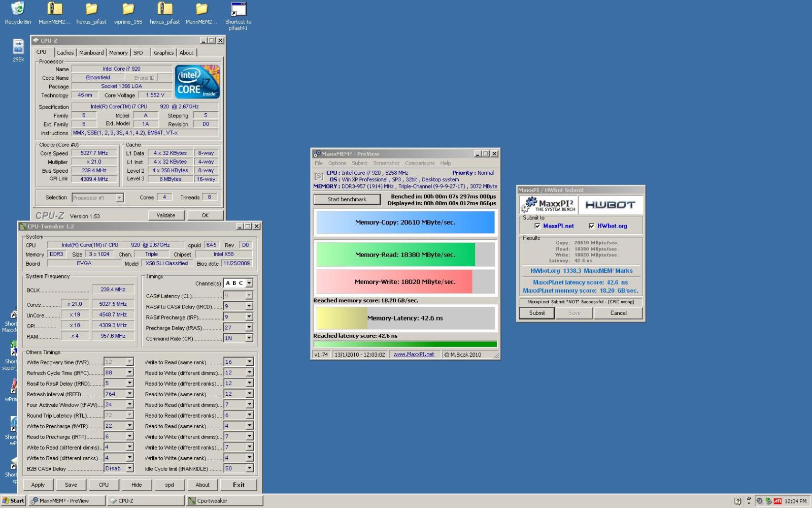Screen dimensions: 812x508
Task: Open the B2B CAS# Delay dropdown
Action: coord(129,468)
